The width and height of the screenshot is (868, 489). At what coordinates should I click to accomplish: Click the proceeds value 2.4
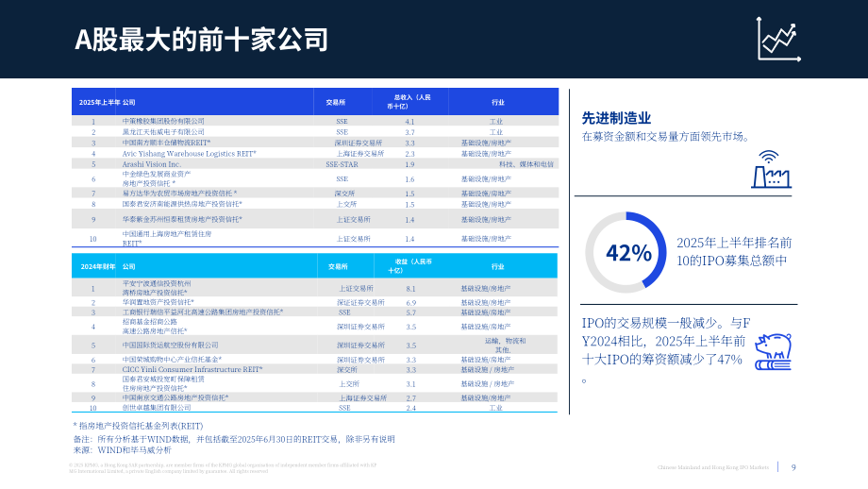pos(410,408)
